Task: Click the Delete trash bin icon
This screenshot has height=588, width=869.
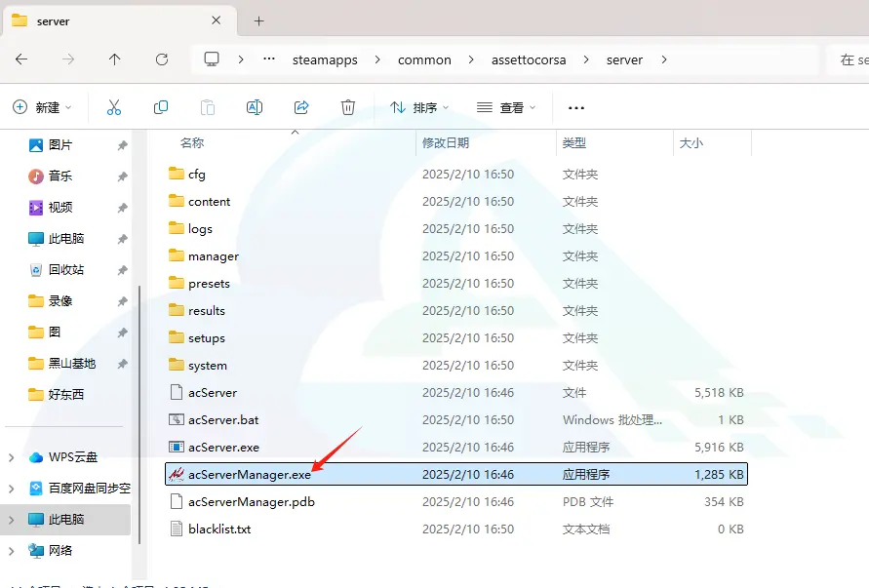Action: pyautogui.click(x=348, y=107)
